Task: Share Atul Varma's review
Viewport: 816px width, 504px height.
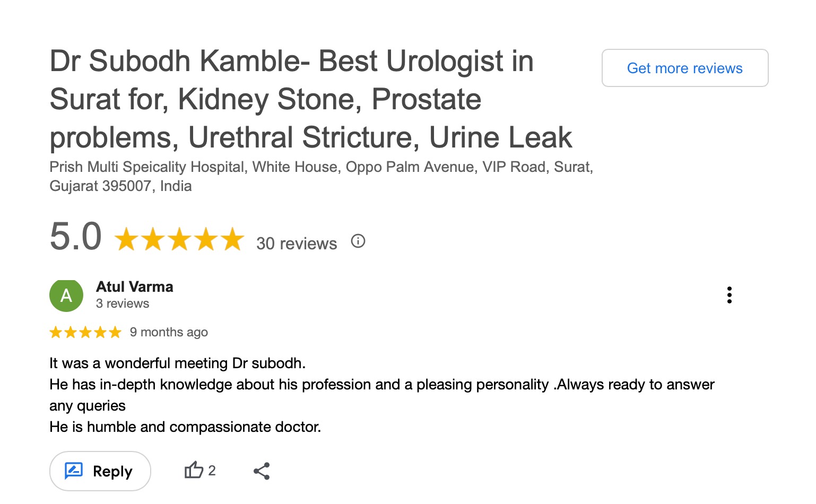Action: [262, 471]
